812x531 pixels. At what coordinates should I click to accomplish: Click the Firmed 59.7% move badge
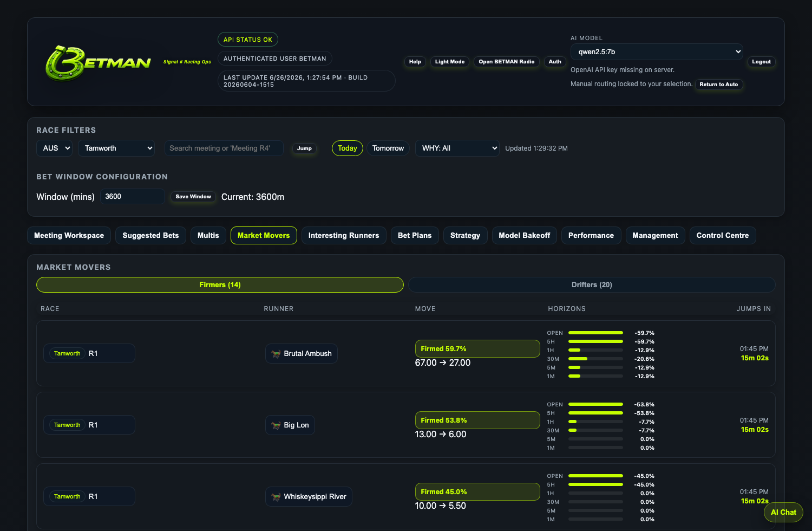[477, 348]
